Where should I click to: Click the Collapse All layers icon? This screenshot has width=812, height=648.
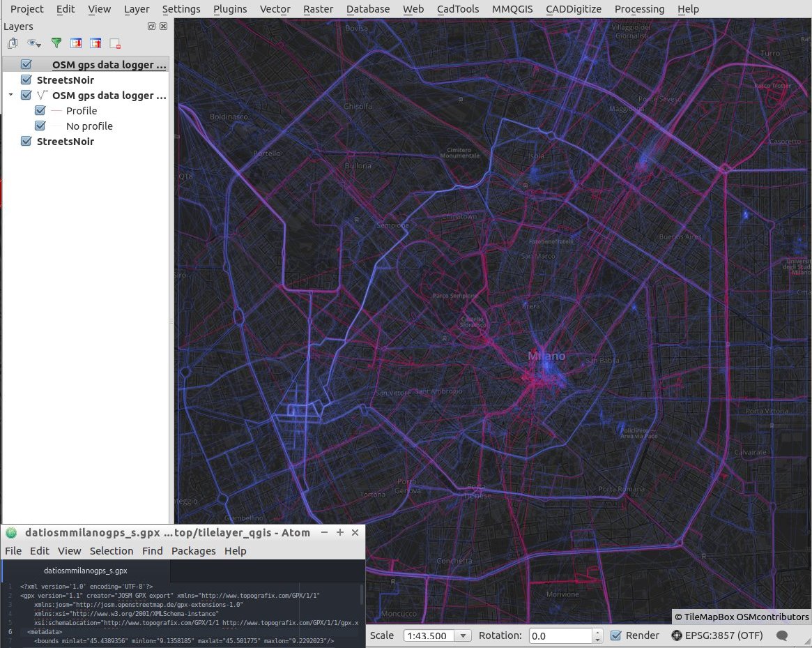[95, 43]
